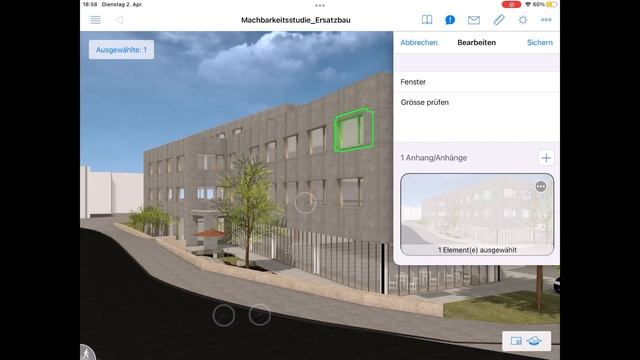This screenshot has height=360, width=640.
Task: Open the bookmarks book icon
Action: [427, 20]
